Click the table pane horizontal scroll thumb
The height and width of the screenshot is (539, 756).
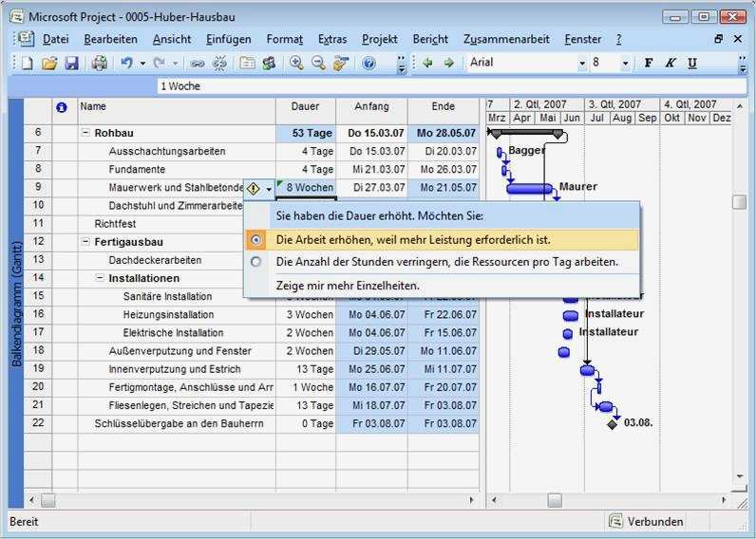[x=47, y=500]
